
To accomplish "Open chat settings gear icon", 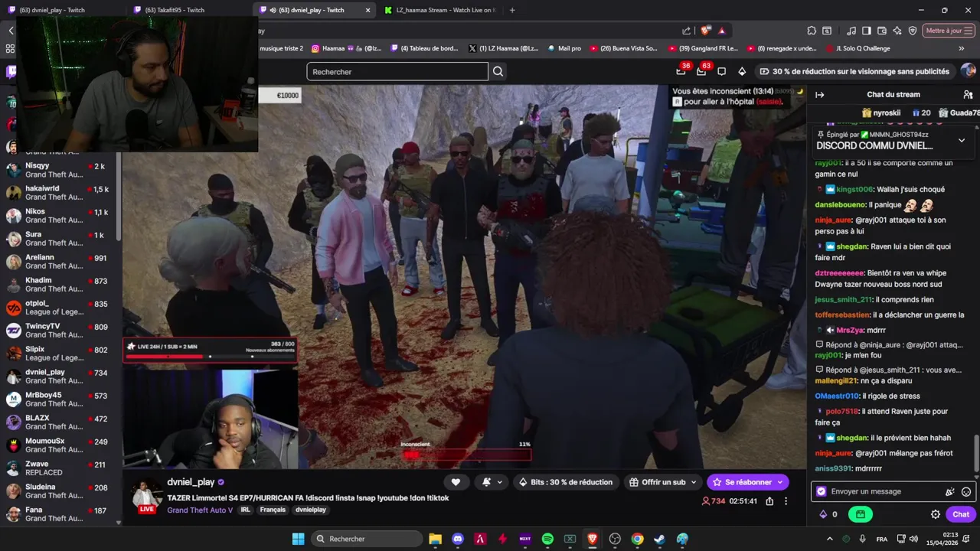I will pos(936,514).
